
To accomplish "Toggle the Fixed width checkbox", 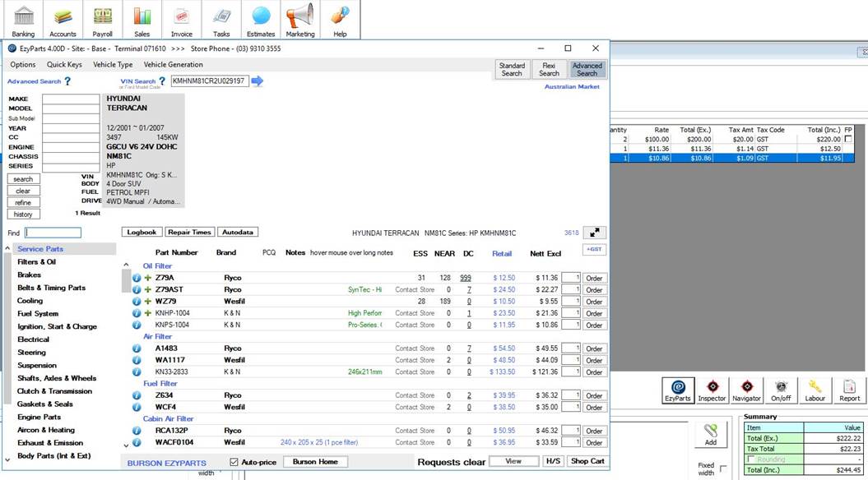I will click(x=723, y=469).
